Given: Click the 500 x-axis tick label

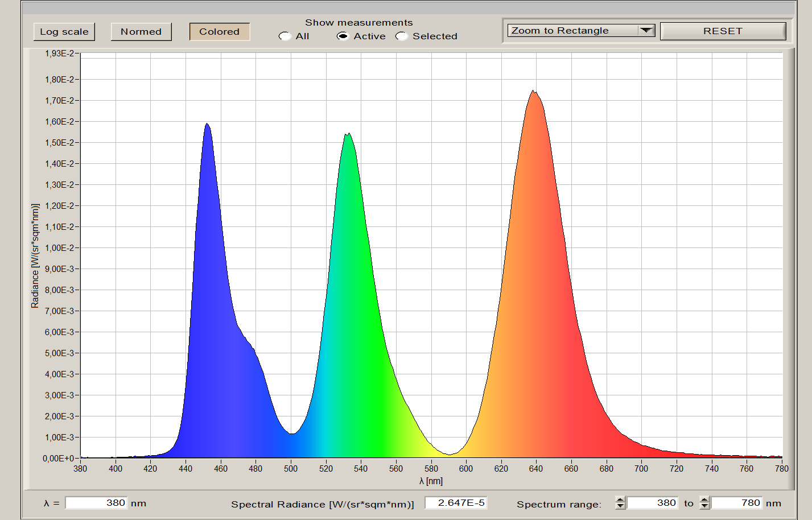Looking at the screenshot, I should click(291, 469).
